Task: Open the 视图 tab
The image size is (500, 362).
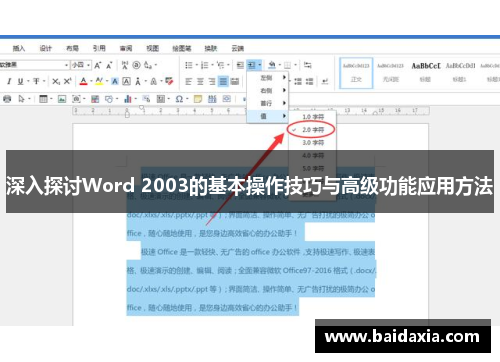Action: [152, 48]
